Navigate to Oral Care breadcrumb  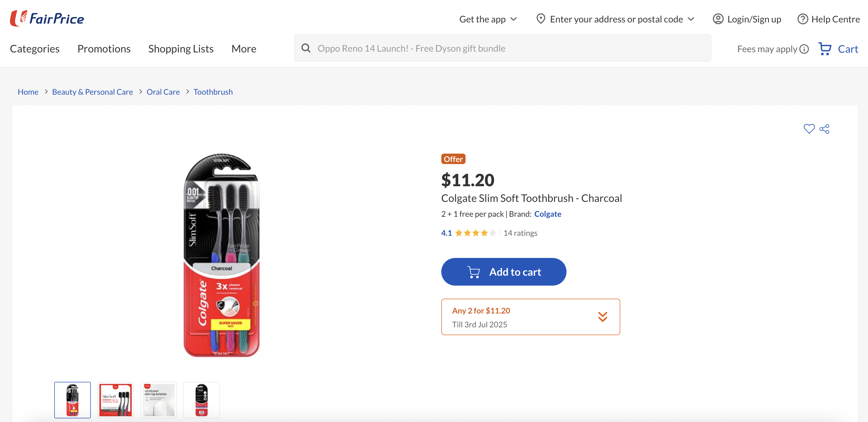[163, 92]
